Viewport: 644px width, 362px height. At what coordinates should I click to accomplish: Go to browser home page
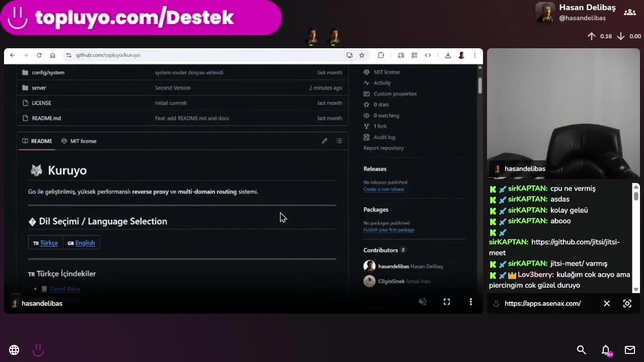coord(52,55)
